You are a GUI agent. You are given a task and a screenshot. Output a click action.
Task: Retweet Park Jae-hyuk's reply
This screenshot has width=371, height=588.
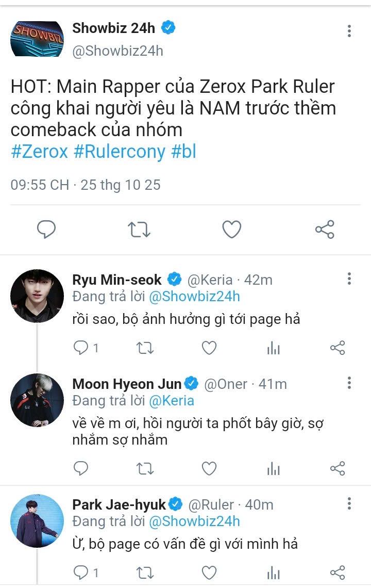pyautogui.click(x=145, y=572)
